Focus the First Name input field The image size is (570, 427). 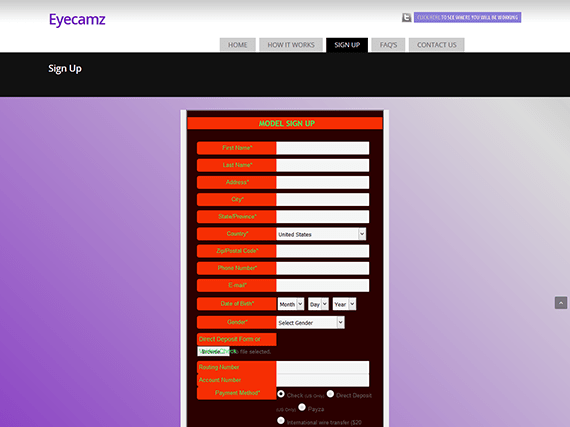tap(322, 148)
